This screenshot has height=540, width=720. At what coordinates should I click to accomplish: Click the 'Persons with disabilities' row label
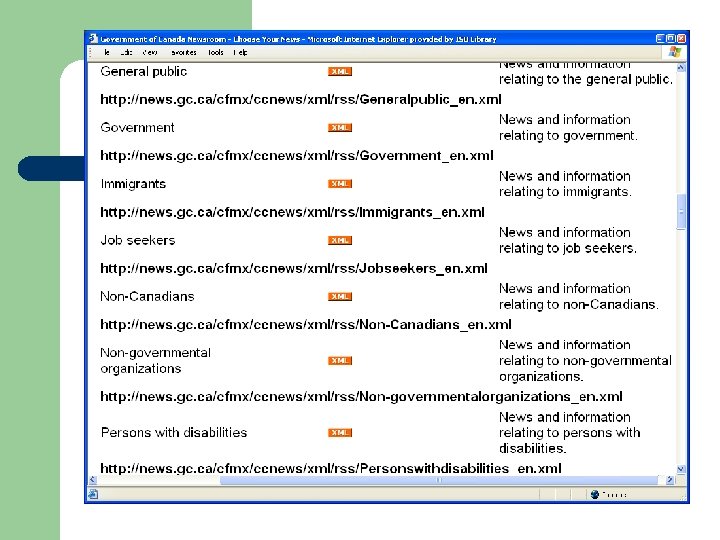[174, 433]
